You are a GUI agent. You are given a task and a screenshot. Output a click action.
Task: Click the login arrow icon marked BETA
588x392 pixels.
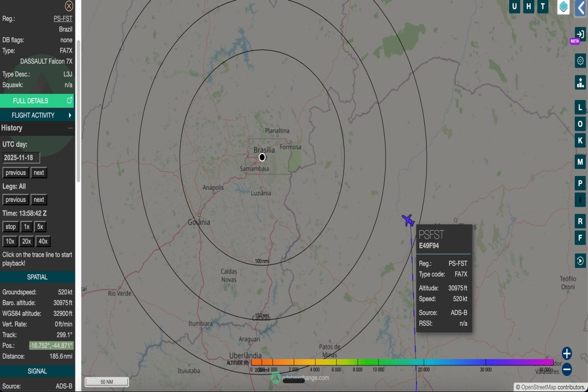tap(580, 34)
